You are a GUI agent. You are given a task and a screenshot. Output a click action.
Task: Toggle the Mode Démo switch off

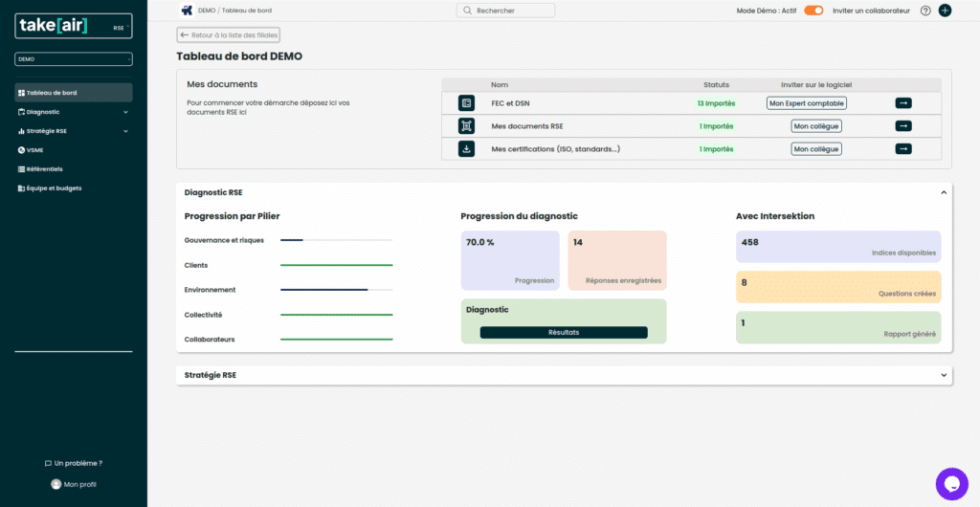[813, 11]
